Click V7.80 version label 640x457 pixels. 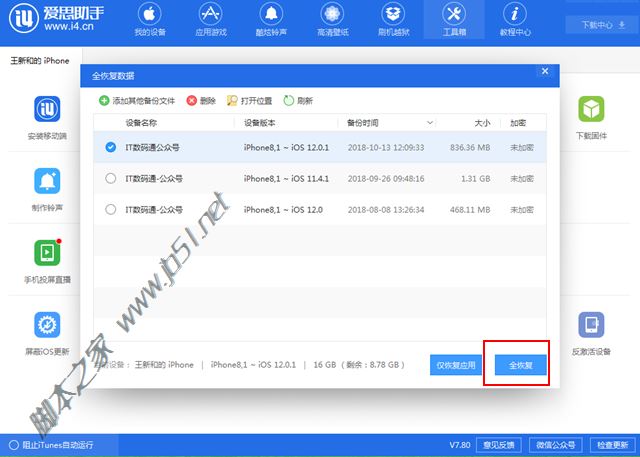point(460,445)
